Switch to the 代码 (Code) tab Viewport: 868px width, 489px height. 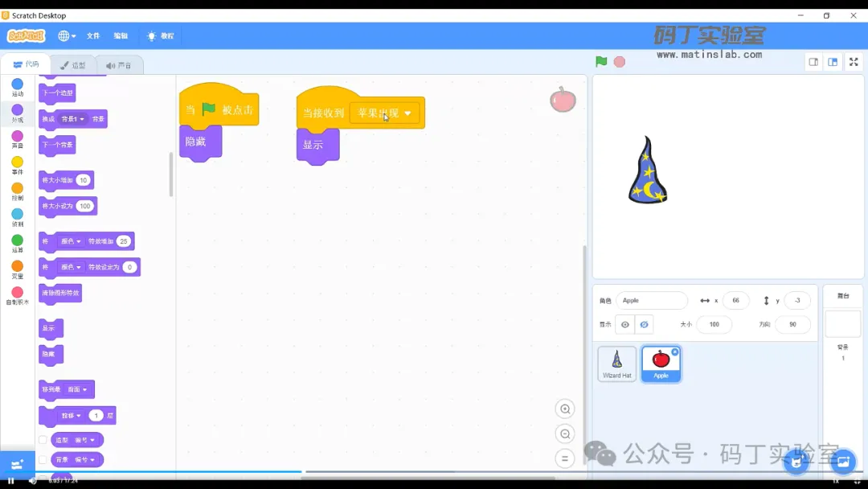(26, 64)
